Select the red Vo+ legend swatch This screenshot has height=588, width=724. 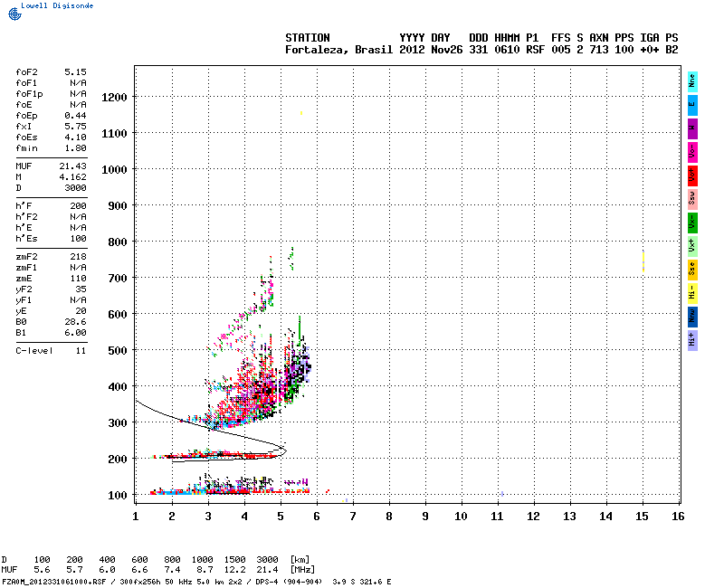point(692,175)
